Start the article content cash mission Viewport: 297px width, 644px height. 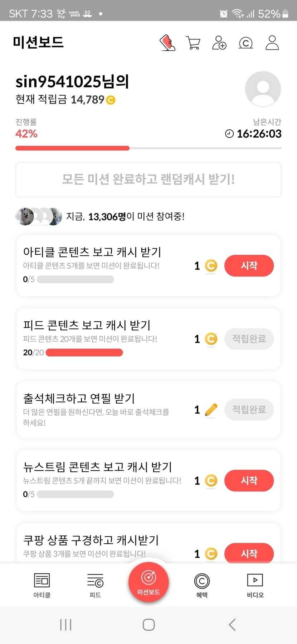(x=249, y=266)
